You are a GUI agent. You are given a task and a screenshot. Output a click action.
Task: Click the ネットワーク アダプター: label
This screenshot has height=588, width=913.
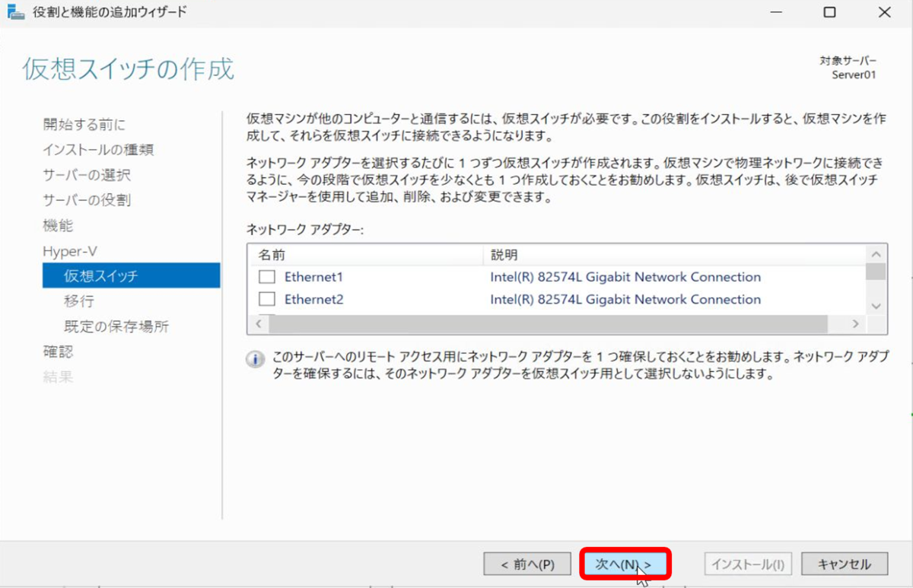click(306, 228)
